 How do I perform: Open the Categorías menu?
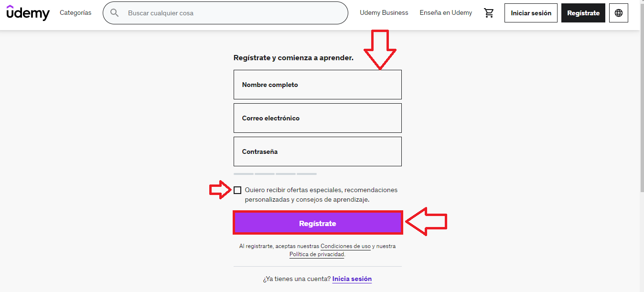pos(75,13)
